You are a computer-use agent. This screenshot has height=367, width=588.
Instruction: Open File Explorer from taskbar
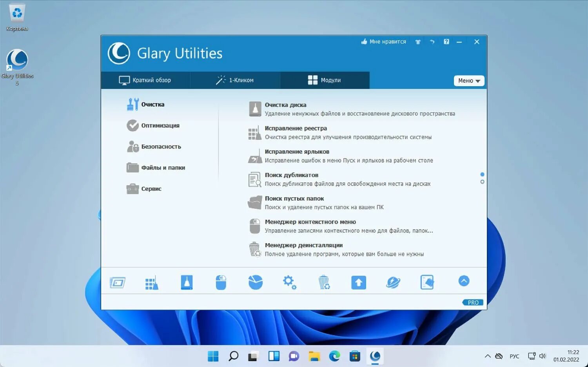click(x=314, y=356)
